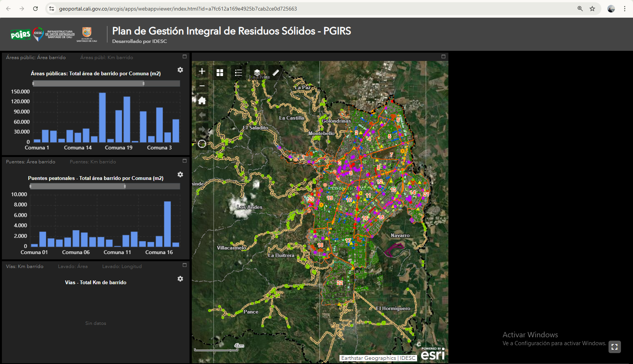Zoom out on the map
The width and height of the screenshot is (633, 364).
point(202,86)
